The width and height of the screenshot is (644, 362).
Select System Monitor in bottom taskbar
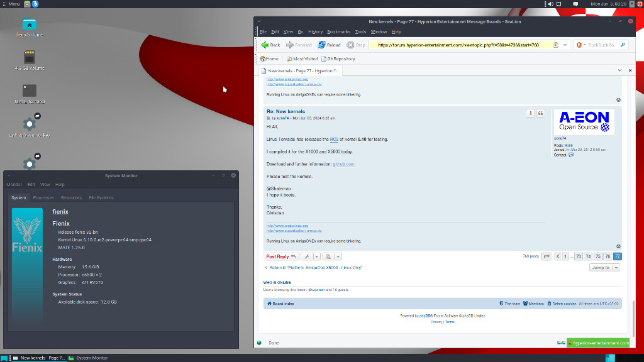pyautogui.click(x=88, y=358)
